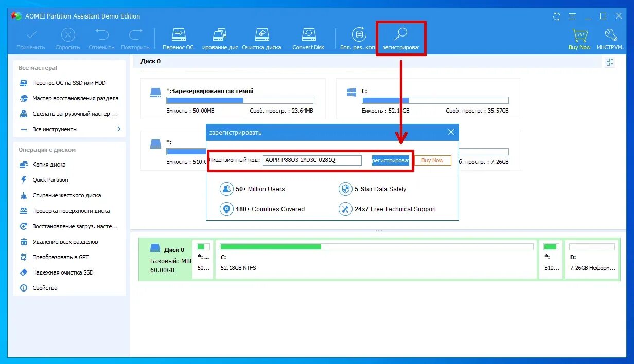Select the 50MB reserved block in disk map

(x=203, y=259)
